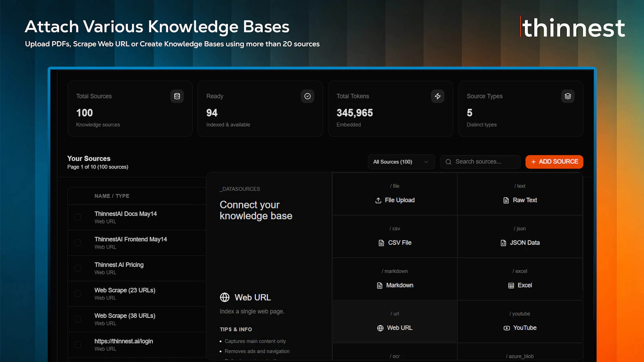This screenshot has height=362, width=644.
Task: Mark the Web Scrape (38 URLs) checkbox
Action: coord(78,319)
